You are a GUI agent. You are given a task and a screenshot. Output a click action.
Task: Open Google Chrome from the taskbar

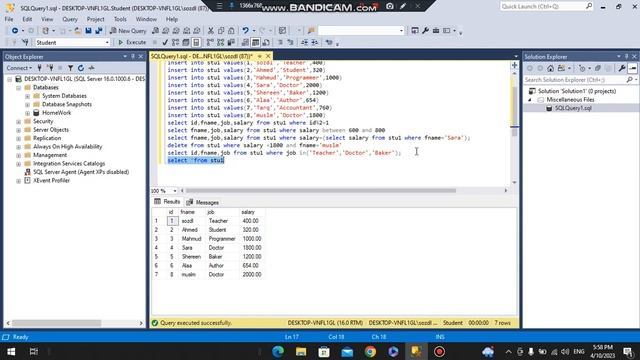[370, 351]
